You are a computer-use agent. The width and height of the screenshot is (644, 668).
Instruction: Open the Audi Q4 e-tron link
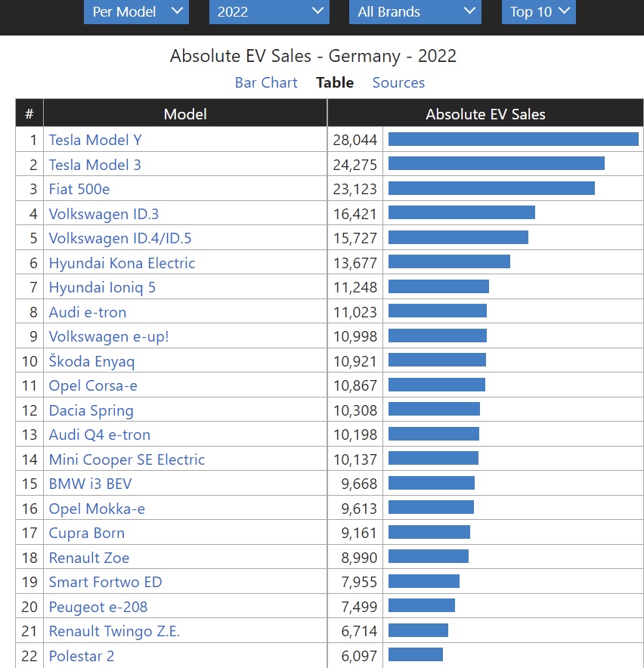100,435
